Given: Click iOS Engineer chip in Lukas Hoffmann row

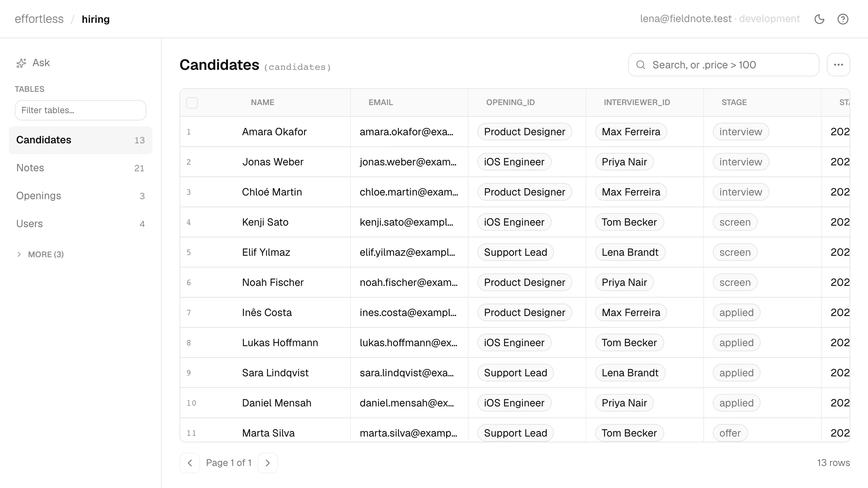Looking at the screenshot, I should pyautogui.click(x=514, y=343).
